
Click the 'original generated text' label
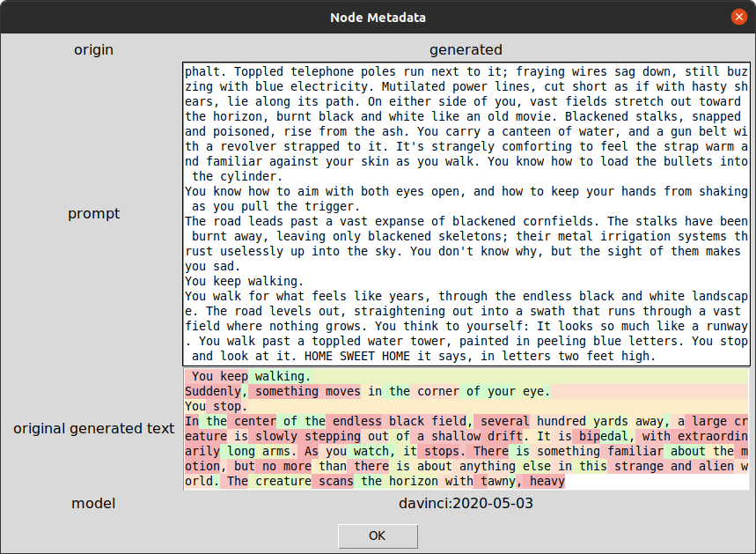point(93,429)
